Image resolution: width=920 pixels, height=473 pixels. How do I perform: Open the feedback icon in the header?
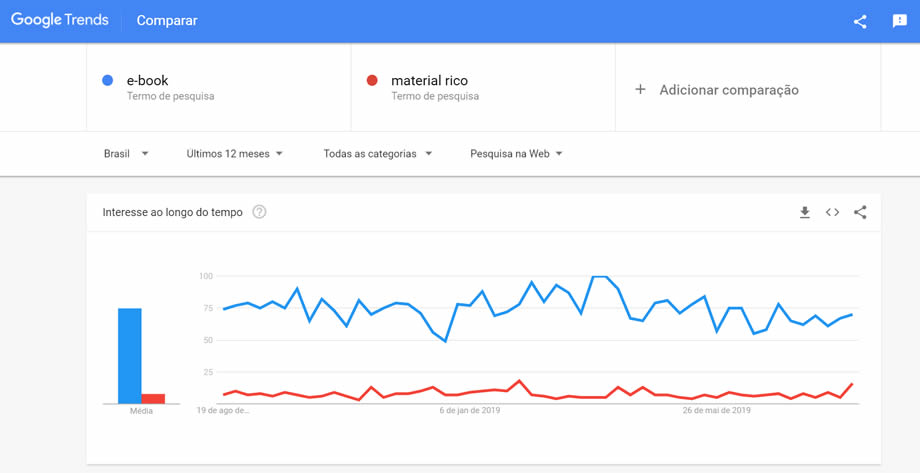point(899,21)
